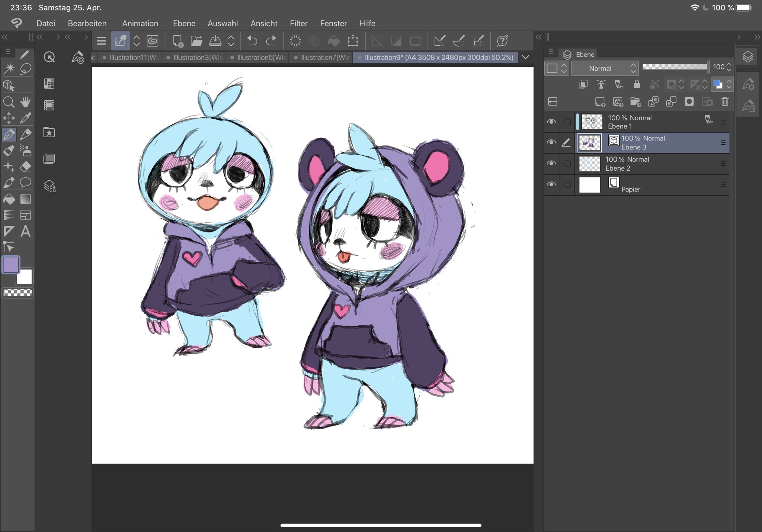This screenshot has height=532, width=762.
Task: Expand the canvas tab list chevron
Action: [526, 57]
